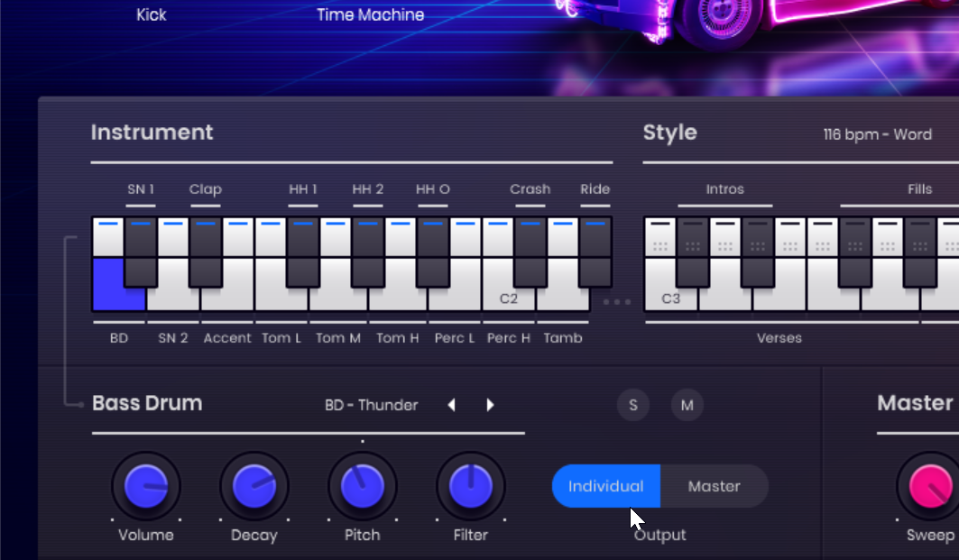This screenshot has height=560, width=959.
Task: Click the Volume knob
Action: (x=145, y=487)
